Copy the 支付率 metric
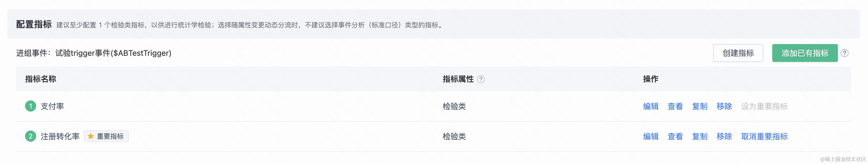This screenshot has height=164, width=868. [x=700, y=106]
